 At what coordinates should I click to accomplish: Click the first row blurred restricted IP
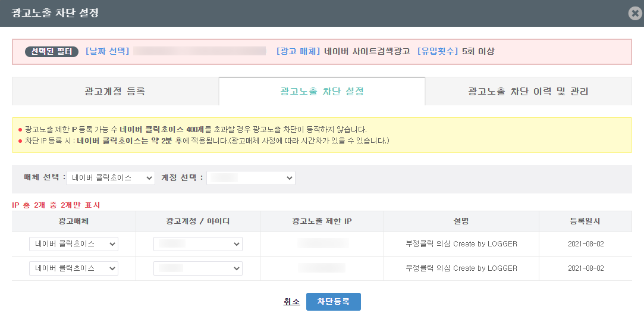tap(322, 244)
